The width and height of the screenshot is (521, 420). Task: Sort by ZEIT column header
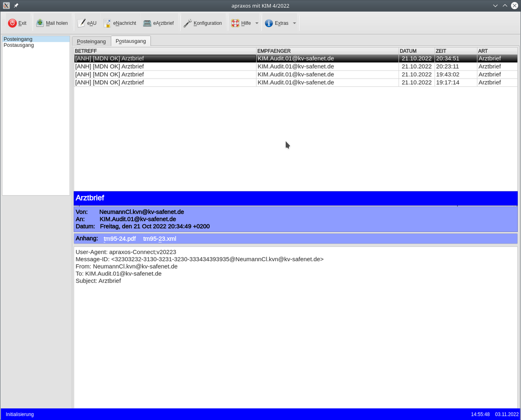[455, 51]
